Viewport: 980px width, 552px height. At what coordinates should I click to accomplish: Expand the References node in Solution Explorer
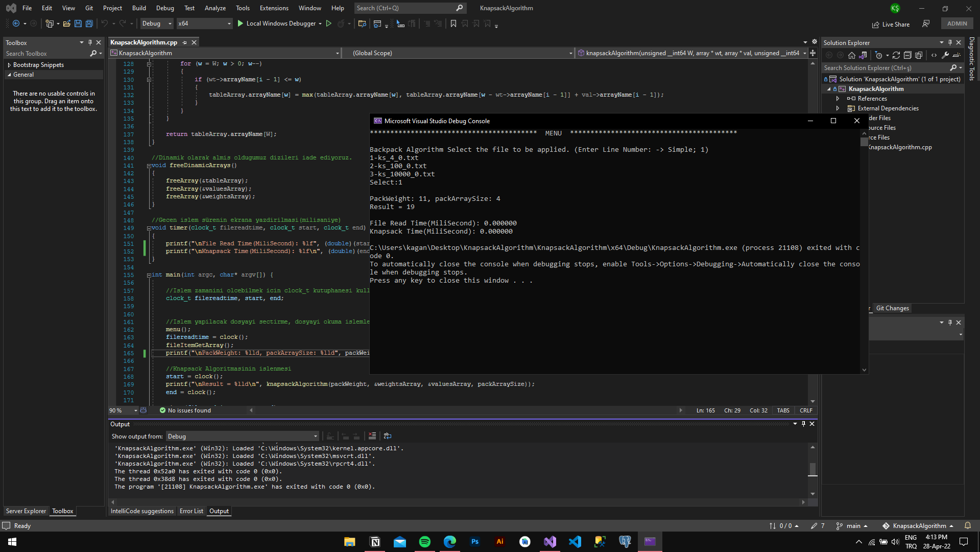838,99
